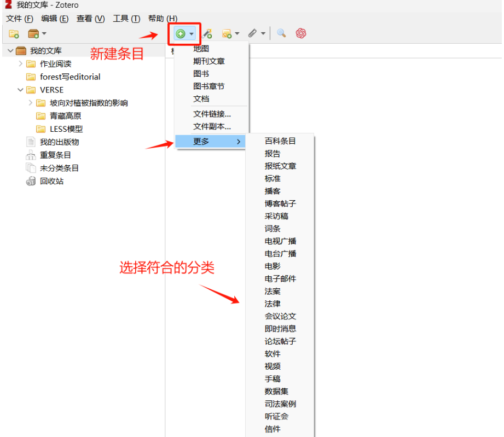Select the forest写editorial collection

(x=70, y=77)
